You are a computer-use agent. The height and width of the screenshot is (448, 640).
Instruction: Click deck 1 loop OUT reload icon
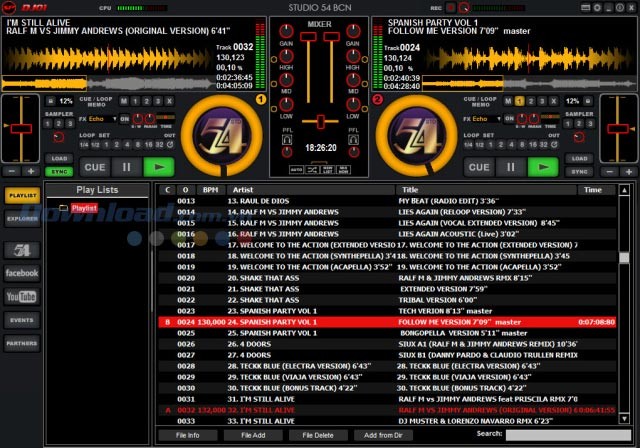[170, 144]
